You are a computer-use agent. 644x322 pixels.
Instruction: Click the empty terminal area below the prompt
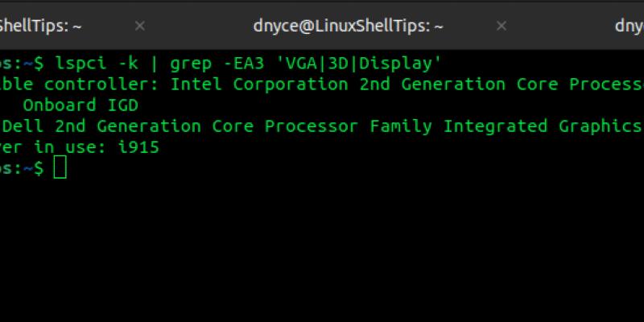pos(322,250)
